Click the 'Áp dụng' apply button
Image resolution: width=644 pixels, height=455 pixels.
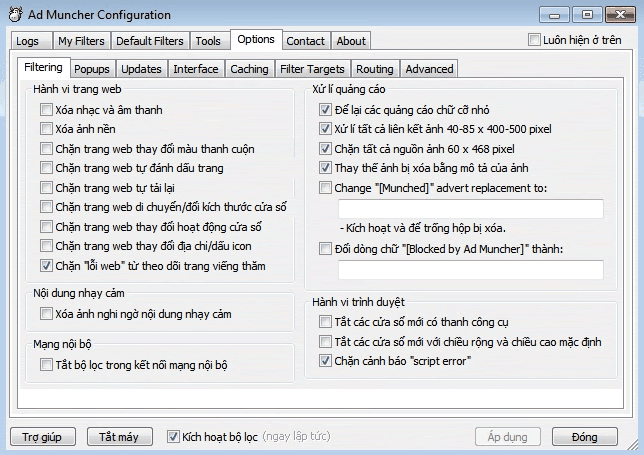pyautogui.click(x=508, y=437)
